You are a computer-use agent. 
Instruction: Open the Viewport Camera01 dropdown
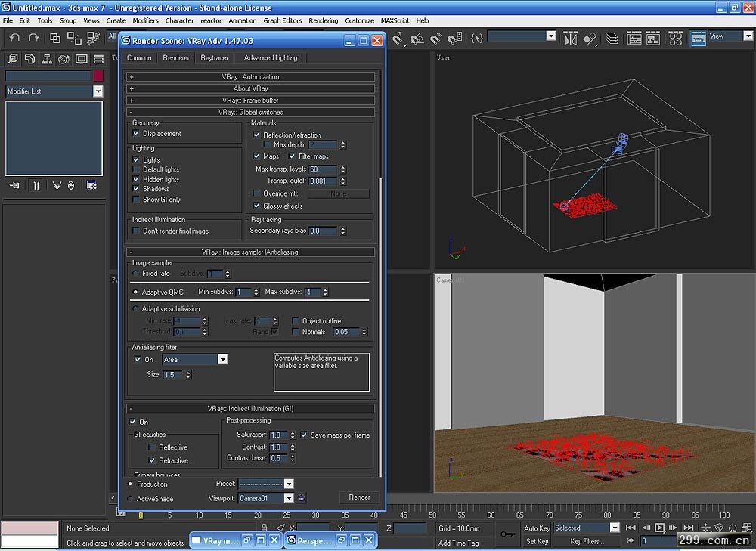pyautogui.click(x=289, y=498)
